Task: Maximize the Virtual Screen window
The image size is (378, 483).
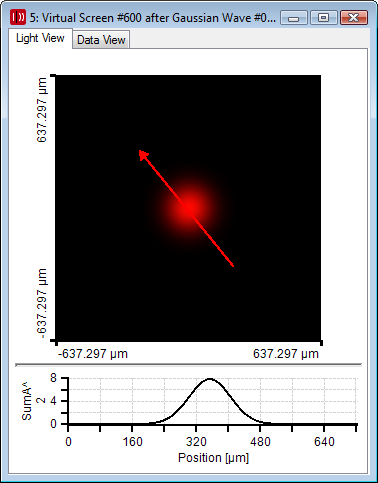Action: (323, 18)
